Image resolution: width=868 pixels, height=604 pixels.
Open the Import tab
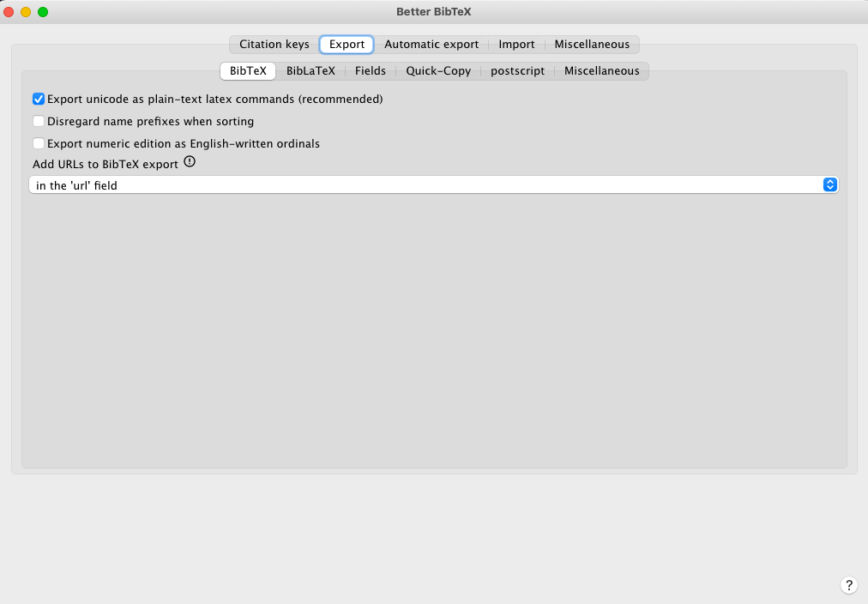pyautogui.click(x=516, y=45)
